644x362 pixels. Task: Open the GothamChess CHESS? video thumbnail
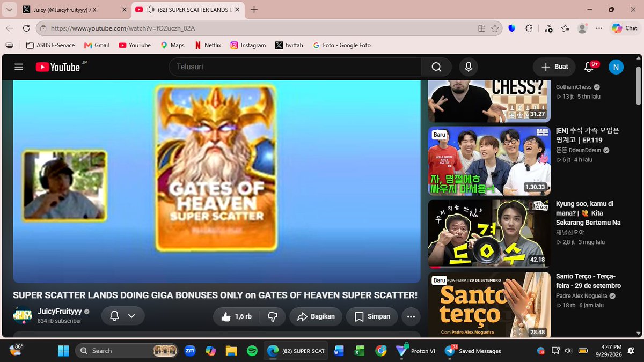coord(489,101)
